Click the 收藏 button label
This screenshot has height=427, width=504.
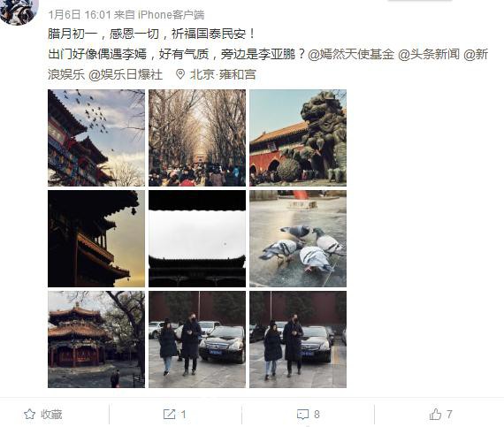pos(51,414)
